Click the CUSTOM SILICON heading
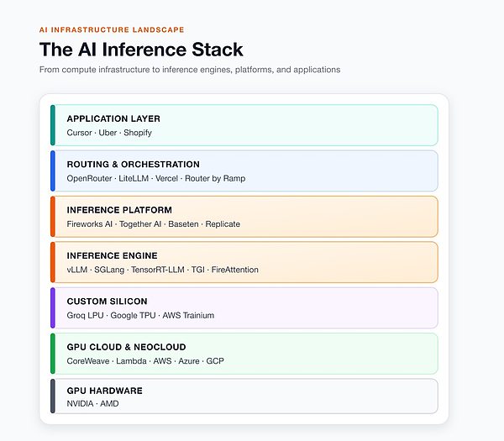The image size is (504, 441). (x=107, y=302)
